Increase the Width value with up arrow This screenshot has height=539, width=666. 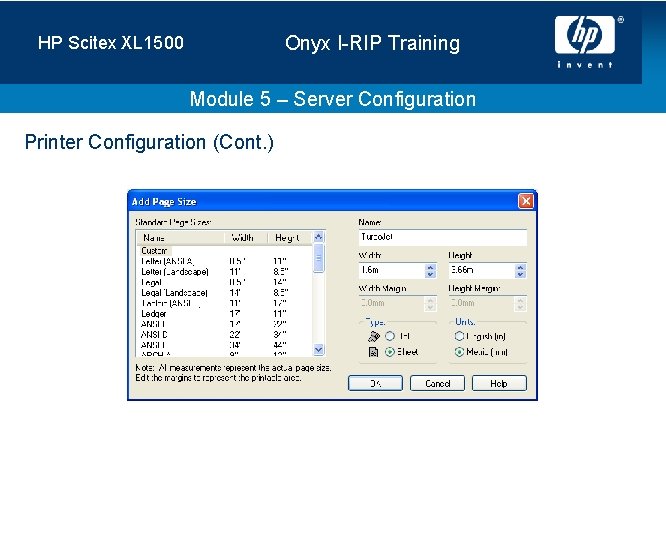pyautogui.click(x=430, y=267)
